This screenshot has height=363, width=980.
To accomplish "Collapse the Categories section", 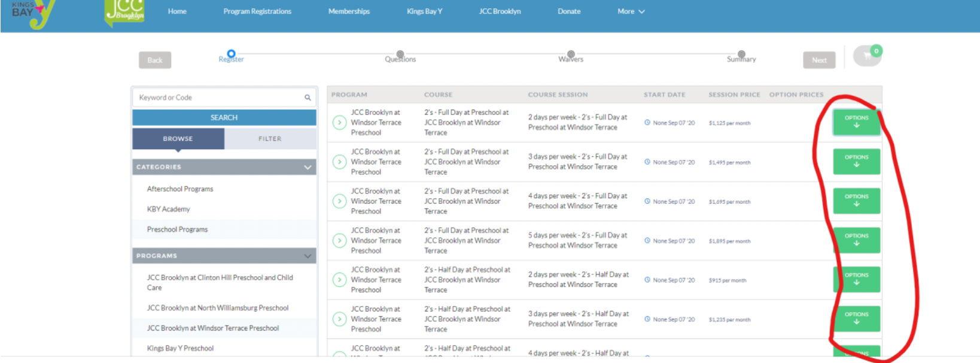I will (308, 167).
